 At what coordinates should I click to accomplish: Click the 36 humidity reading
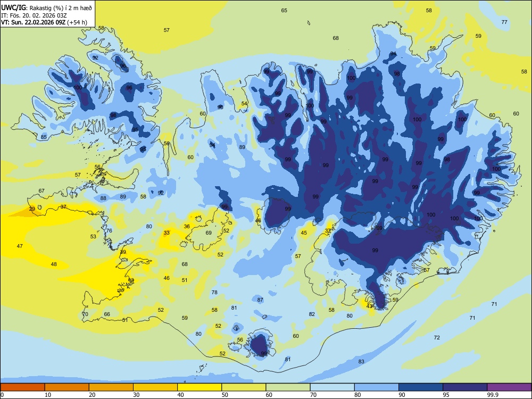click(x=187, y=226)
